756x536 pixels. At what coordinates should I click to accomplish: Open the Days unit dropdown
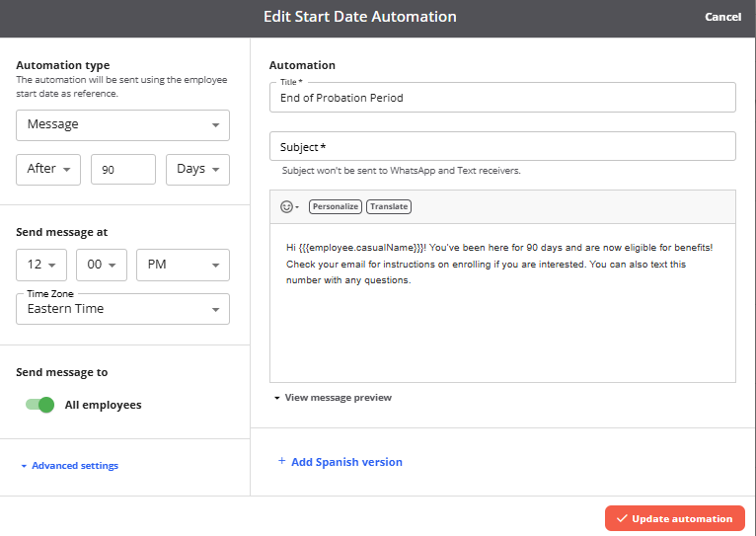(197, 169)
